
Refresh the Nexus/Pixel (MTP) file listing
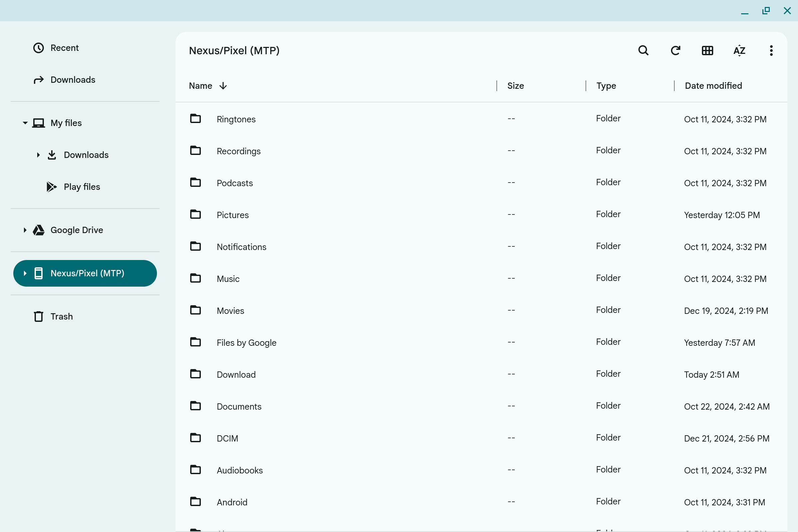tap(675, 50)
